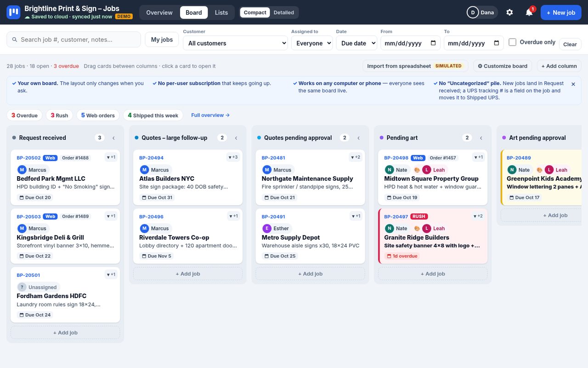The width and height of the screenshot is (588, 368).
Task: Collapse the Request received column
Action: click(x=113, y=138)
